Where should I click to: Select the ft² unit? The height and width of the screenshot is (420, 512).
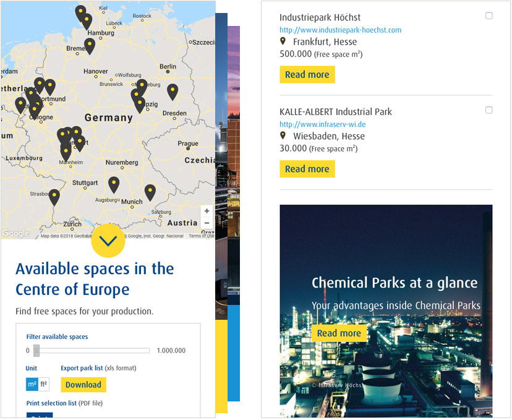pos(44,384)
